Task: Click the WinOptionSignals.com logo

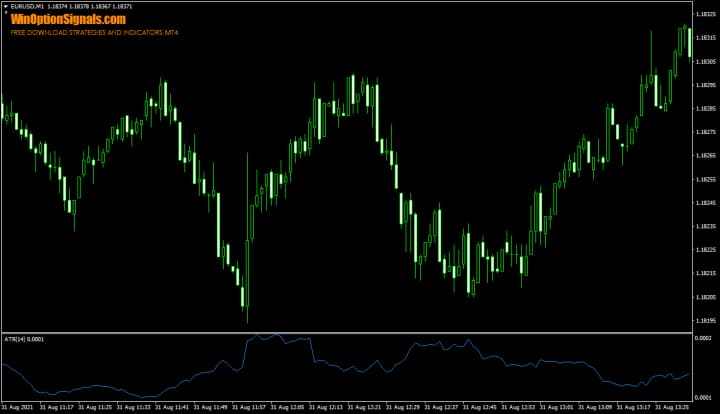Action: pyautogui.click(x=69, y=19)
